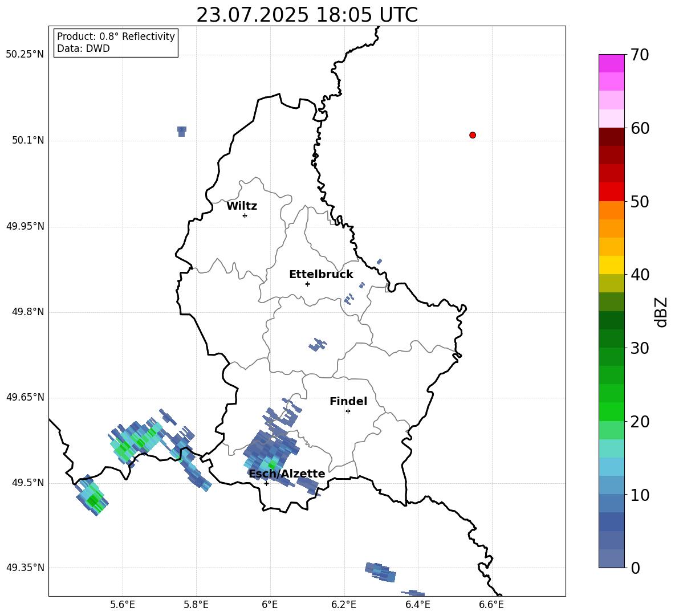The image size is (675, 616).
Task: Click the 49.35°N latitude label
Action: point(25,568)
